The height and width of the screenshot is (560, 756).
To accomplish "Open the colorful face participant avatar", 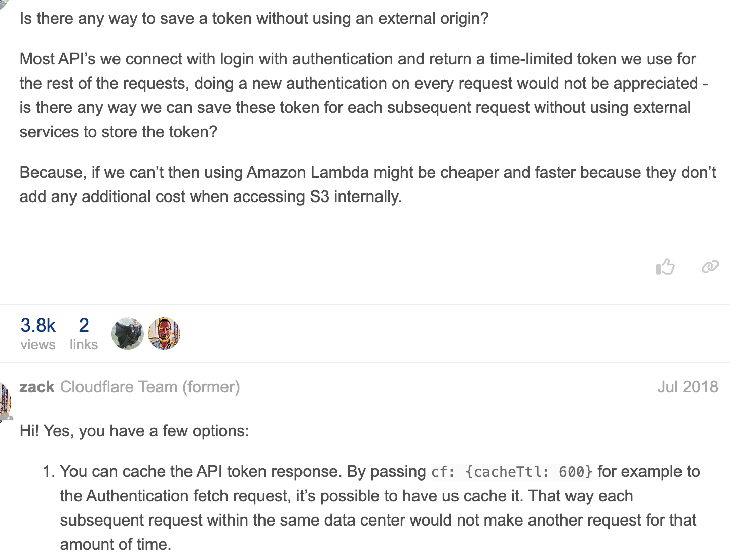I will [164, 334].
